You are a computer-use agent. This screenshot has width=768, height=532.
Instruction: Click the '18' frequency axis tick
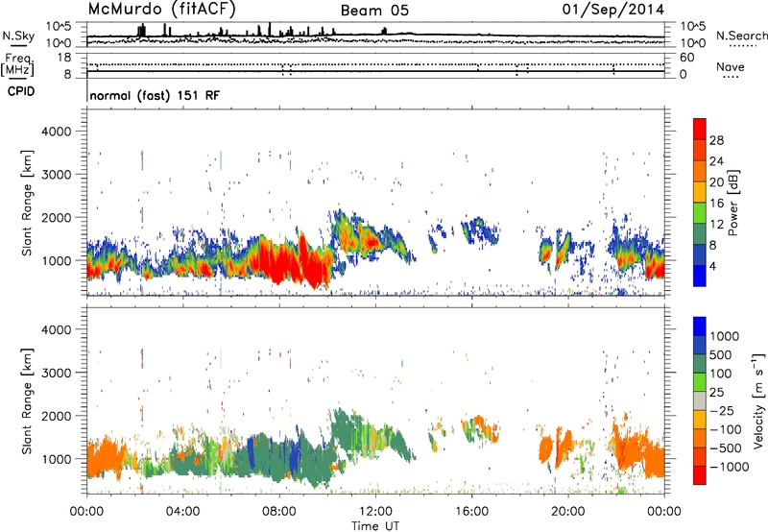pos(64,58)
